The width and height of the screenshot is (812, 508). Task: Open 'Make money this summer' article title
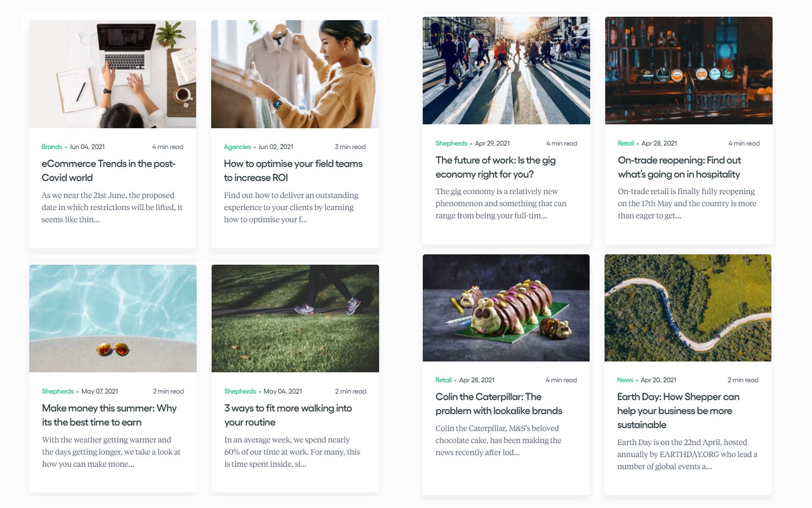pos(109,415)
